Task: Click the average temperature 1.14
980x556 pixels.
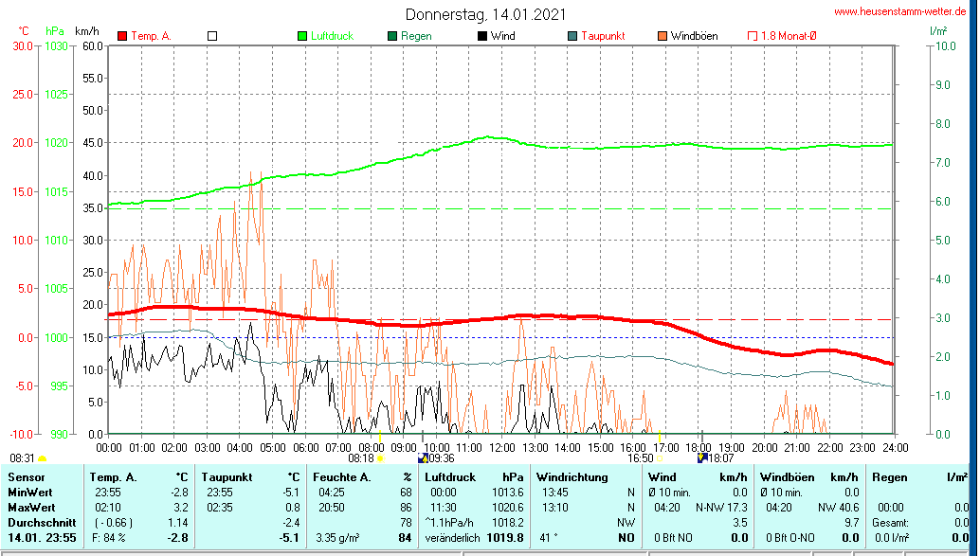Action: tap(178, 522)
